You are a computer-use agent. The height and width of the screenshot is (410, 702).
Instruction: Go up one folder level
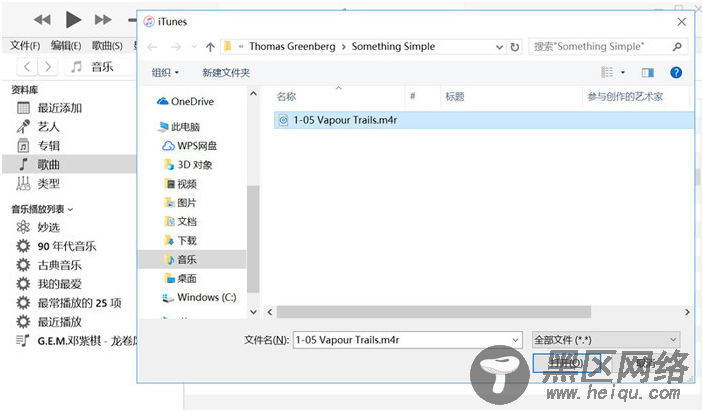pyautogui.click(x=210, y=47)
